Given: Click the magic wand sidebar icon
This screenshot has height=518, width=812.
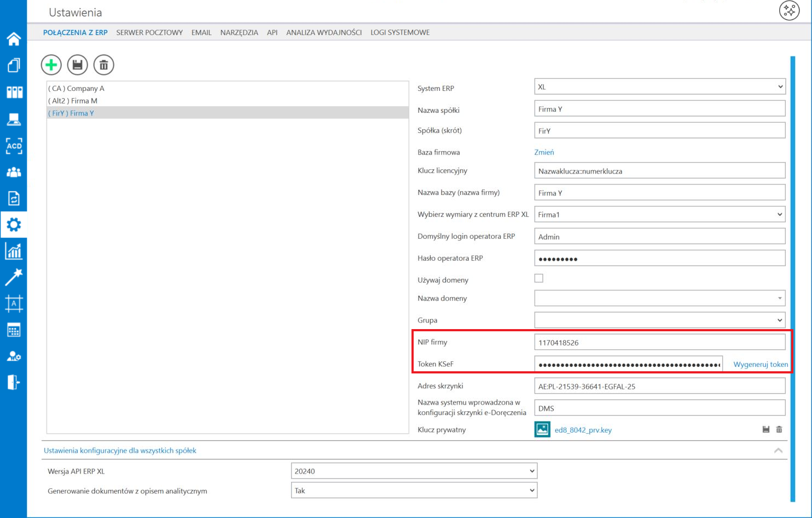Looking at the screenshot, I should [x=14, y=277].
